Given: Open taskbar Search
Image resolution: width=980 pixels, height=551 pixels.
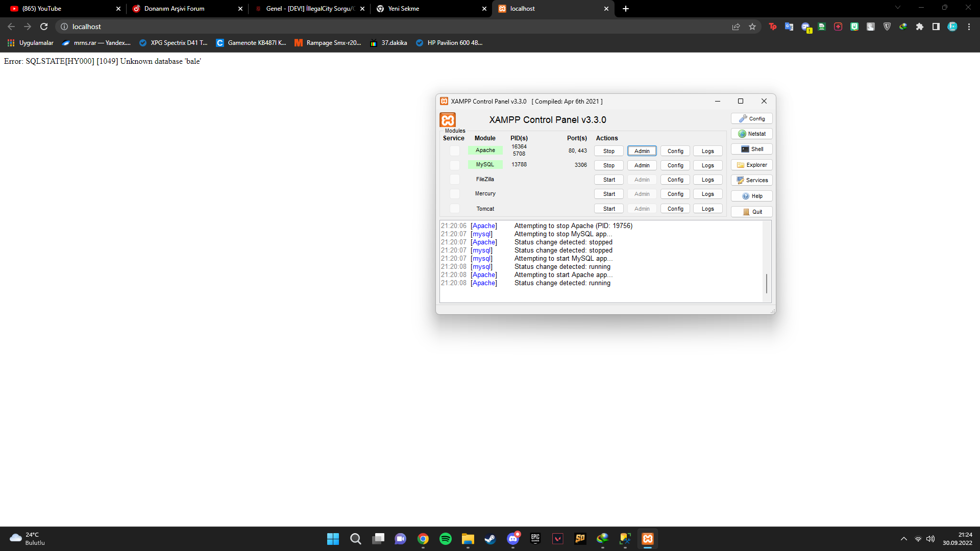Looking at the screenshot, I should tap(356, 539).
